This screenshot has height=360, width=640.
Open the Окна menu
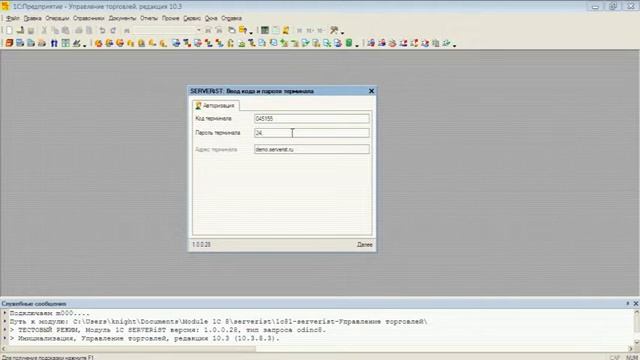211,18
